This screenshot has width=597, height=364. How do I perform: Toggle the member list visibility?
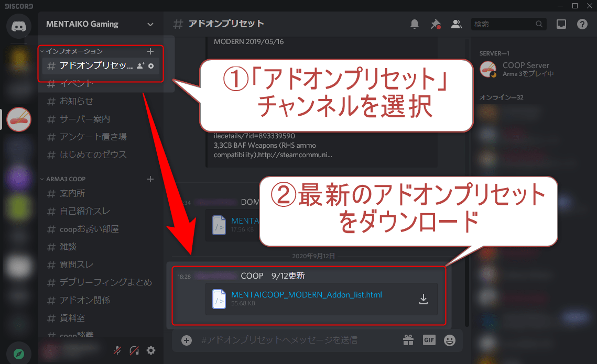[456, 24]
